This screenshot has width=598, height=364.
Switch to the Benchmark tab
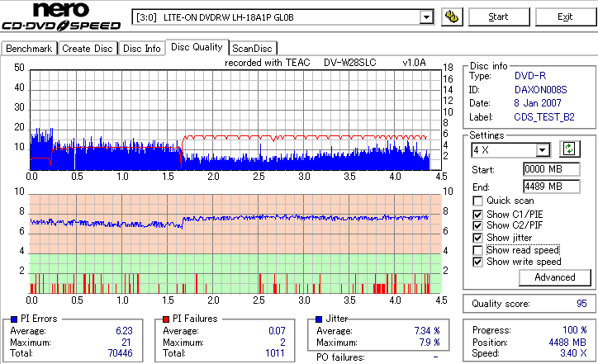point(29,49)
